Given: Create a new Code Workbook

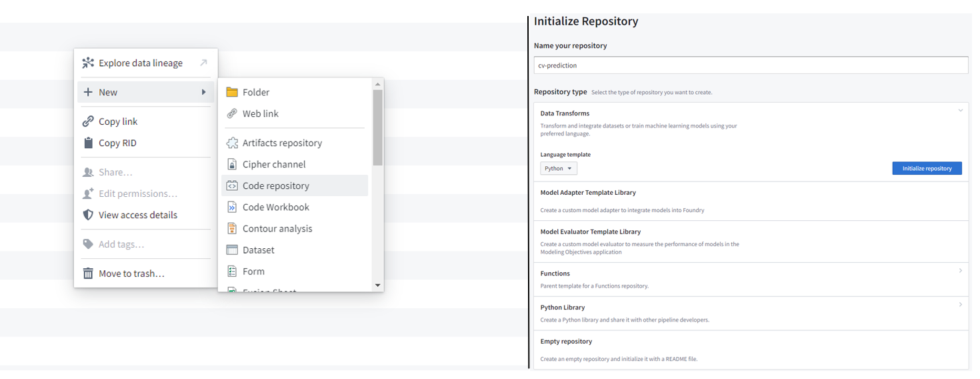Looking at the screenshot, I should tap(295, 207).
